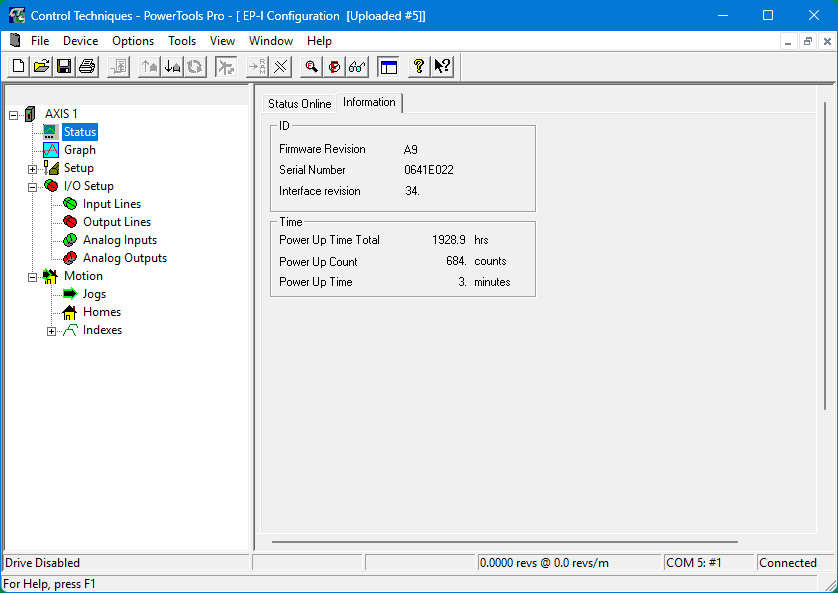Image resolution: width=838 pixels, height=593 pixels.
Task: Open the Device menu
Action: click(80, 41)
